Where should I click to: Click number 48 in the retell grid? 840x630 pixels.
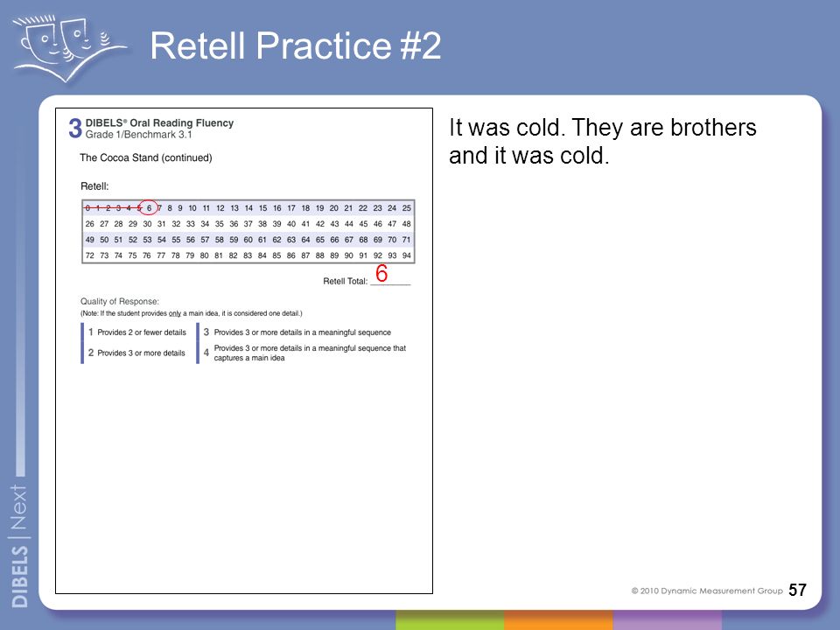pyautogui.click(x=407, y=224)
